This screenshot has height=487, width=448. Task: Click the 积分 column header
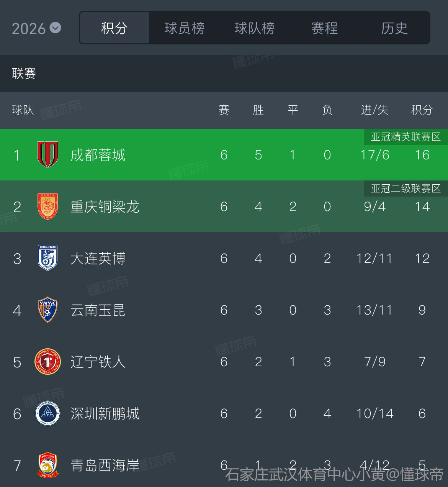422,110
